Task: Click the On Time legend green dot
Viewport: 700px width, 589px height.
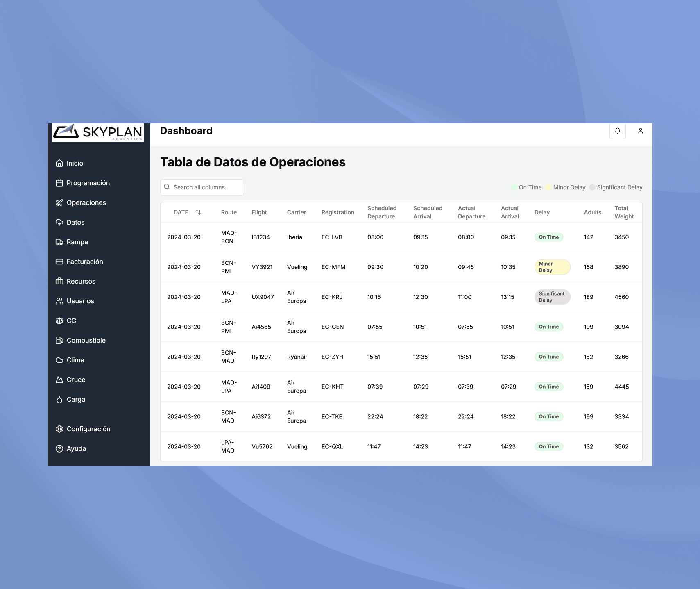Action: click(x=514, y=187)
